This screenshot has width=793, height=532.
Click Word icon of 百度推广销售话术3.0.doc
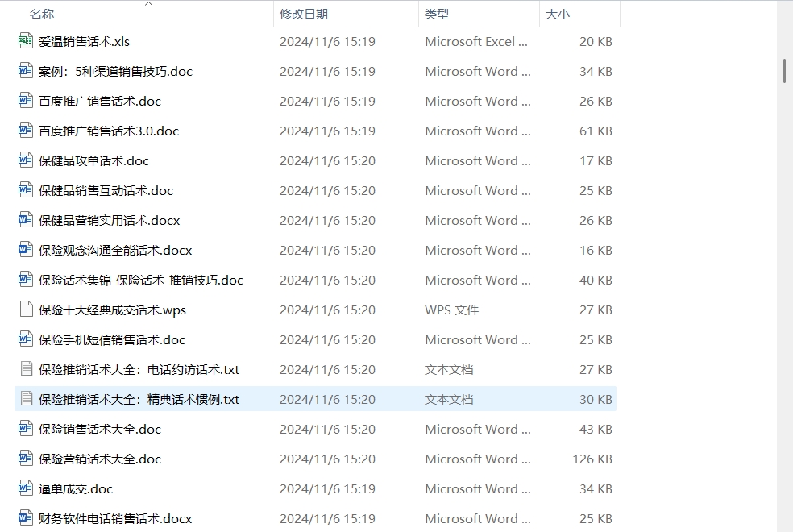[x=26, y=131]
